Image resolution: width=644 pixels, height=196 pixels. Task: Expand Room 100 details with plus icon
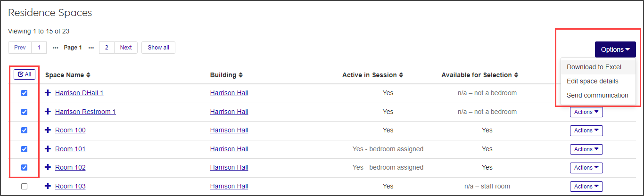click(48, 130)
